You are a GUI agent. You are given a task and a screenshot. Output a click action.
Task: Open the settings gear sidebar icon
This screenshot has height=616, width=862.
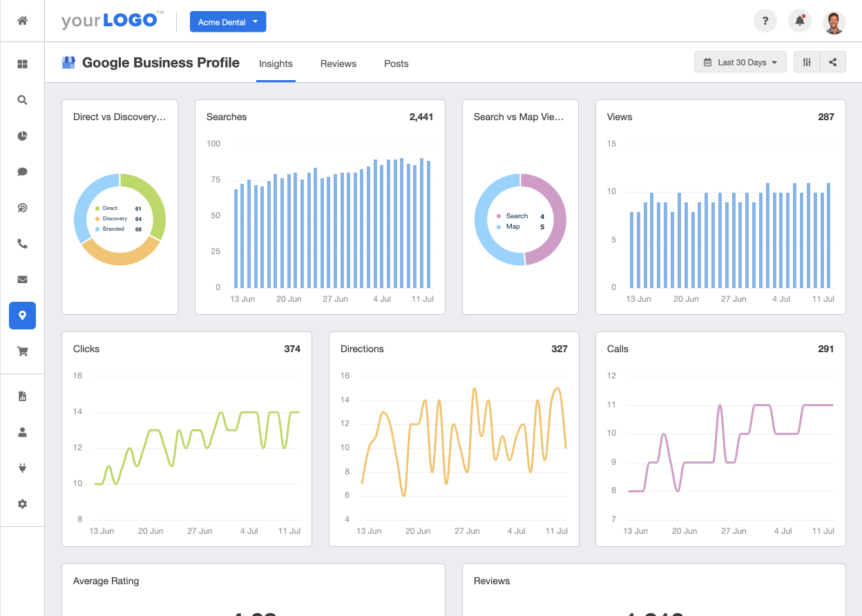(x=22, y=504)
